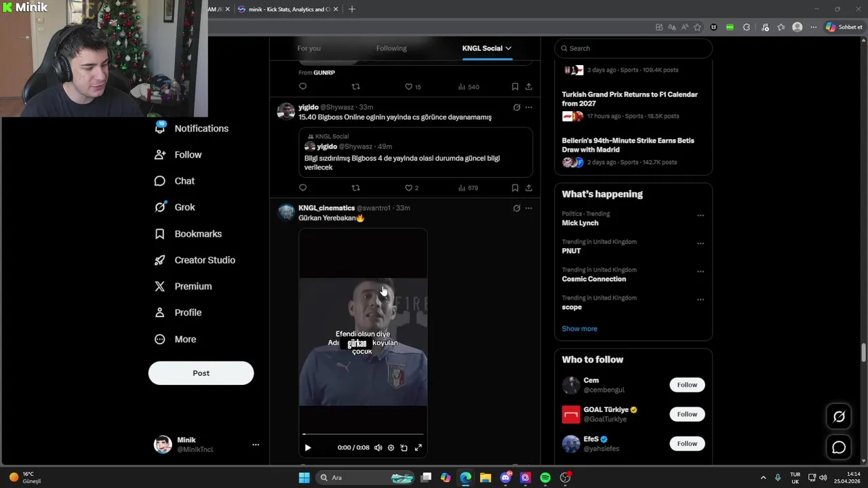Expand the video to fullscreen
868x488 pixels.
(x=418, y=447)
